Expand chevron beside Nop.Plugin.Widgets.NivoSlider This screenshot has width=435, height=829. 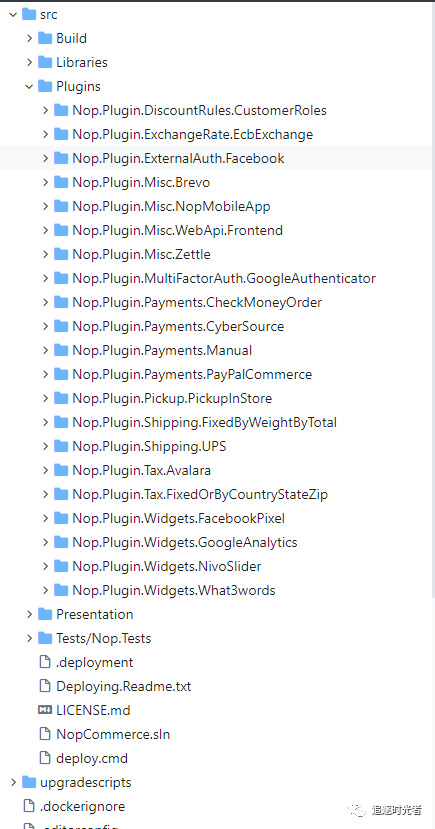click(x=46, y=566)
